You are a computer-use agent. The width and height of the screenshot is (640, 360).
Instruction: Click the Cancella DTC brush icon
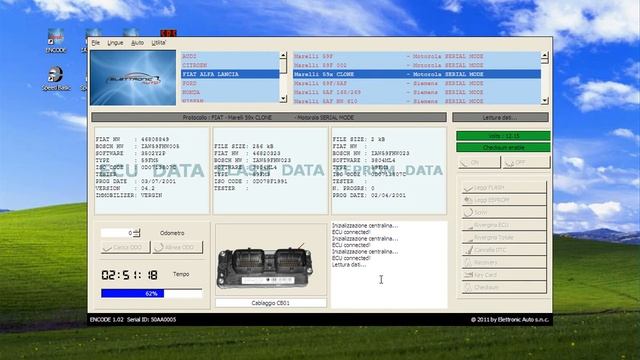[x=469, y=249]
